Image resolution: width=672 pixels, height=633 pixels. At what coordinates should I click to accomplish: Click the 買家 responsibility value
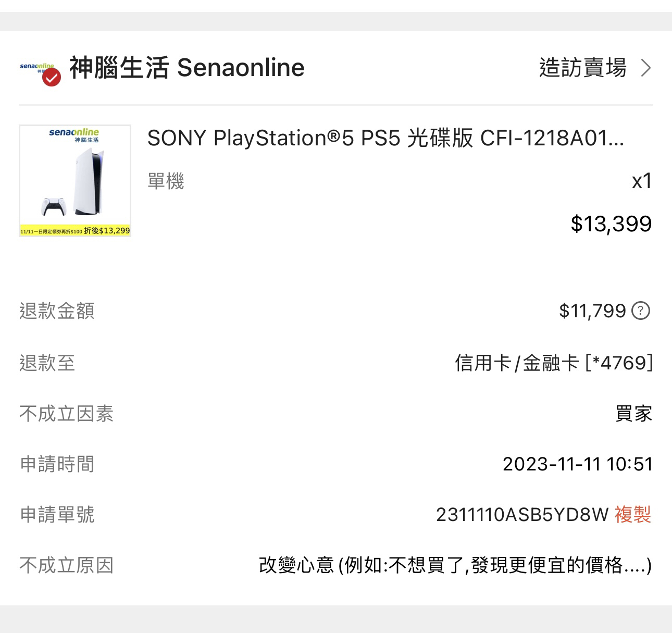click(x=633, y=414)
